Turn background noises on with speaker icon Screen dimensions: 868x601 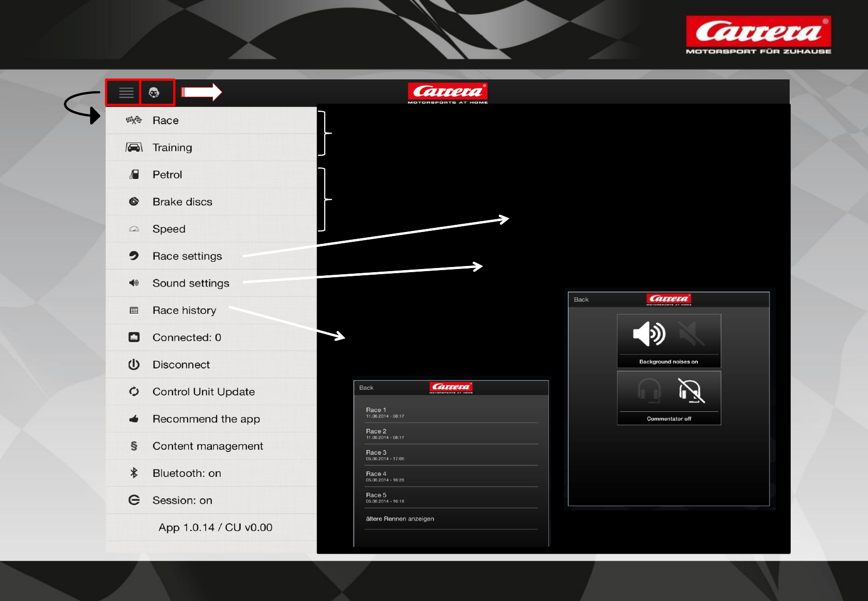[649, 334]
